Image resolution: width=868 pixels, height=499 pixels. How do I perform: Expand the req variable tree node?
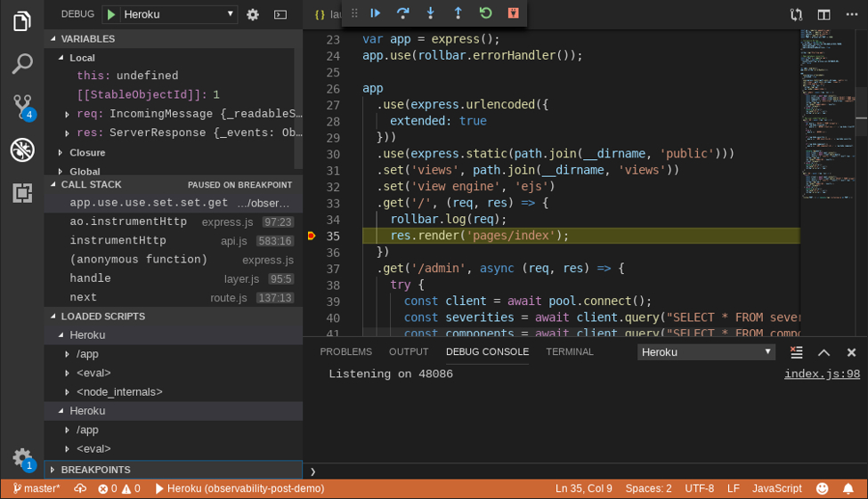[67, 114]
